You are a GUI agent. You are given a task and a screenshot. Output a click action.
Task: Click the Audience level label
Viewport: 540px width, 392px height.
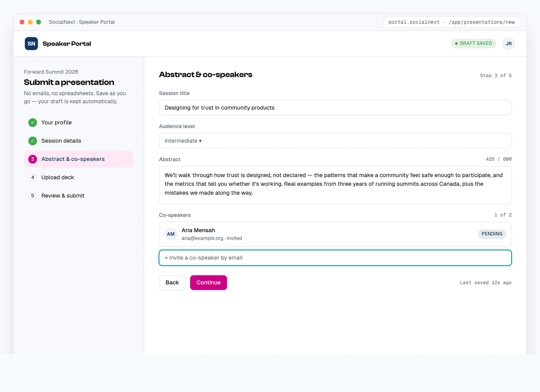pos(177,127)
